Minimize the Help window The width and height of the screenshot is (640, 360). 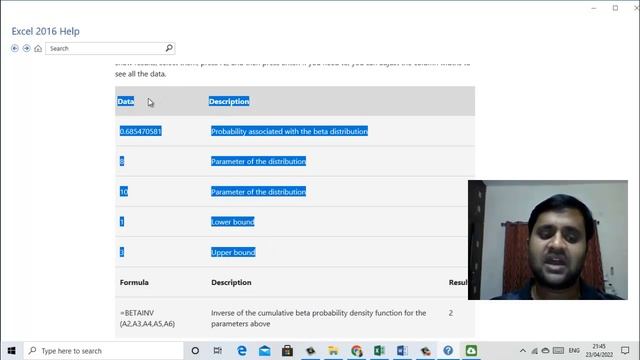click(x=594, y=8)
